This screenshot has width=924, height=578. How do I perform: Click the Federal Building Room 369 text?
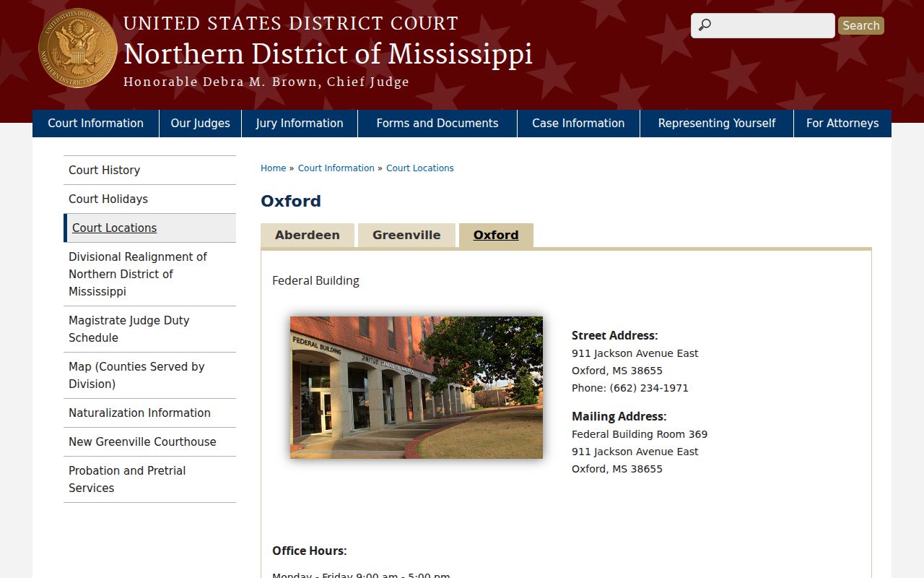[640, 434]
